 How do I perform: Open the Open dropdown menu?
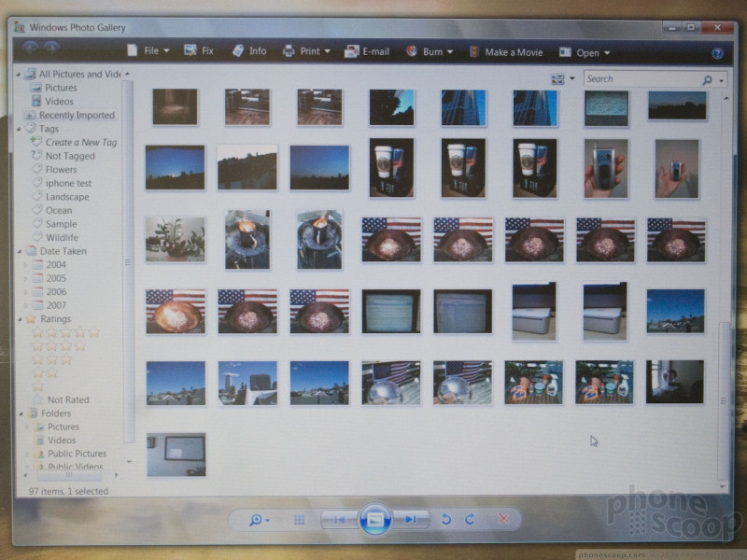click(585, 53)
